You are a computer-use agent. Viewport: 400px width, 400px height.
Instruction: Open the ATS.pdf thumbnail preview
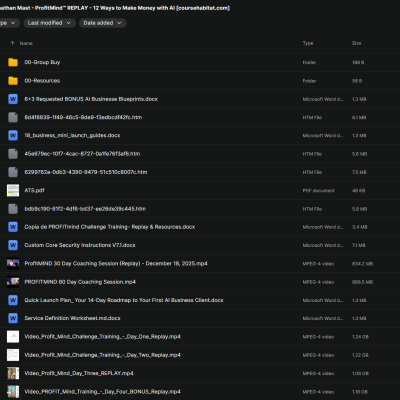(x=13, y=190)
